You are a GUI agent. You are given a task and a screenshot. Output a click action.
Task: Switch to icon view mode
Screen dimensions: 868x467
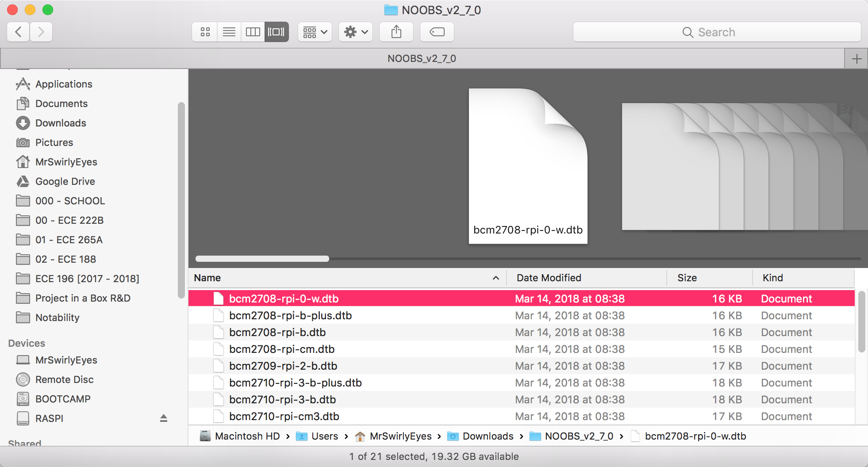205,32
